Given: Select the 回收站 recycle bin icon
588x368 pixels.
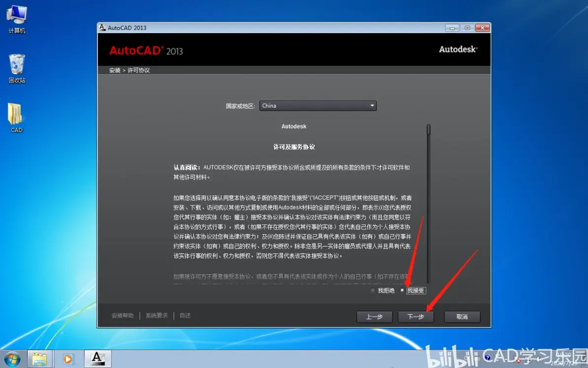Looking at the screenshot, I should coord(17,69).
